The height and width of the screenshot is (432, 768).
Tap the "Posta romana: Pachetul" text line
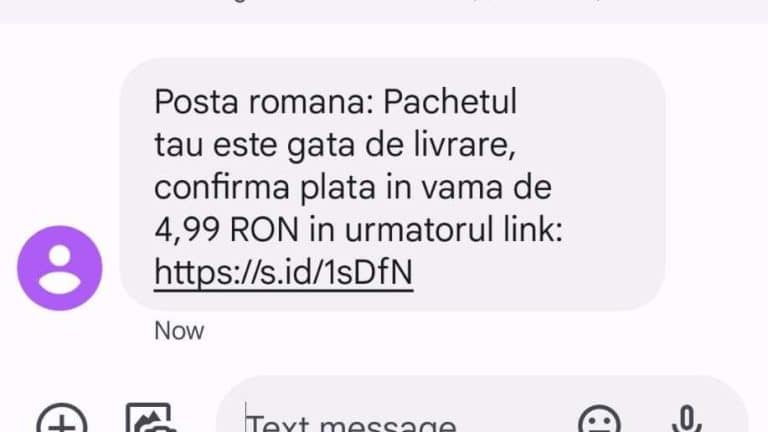pyautogui.click(x=336, y=102)
